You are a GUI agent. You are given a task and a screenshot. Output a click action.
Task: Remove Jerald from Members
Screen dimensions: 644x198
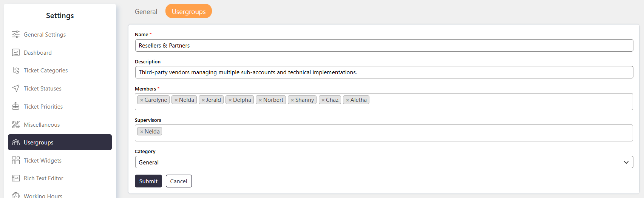click(x=203, y=100)
